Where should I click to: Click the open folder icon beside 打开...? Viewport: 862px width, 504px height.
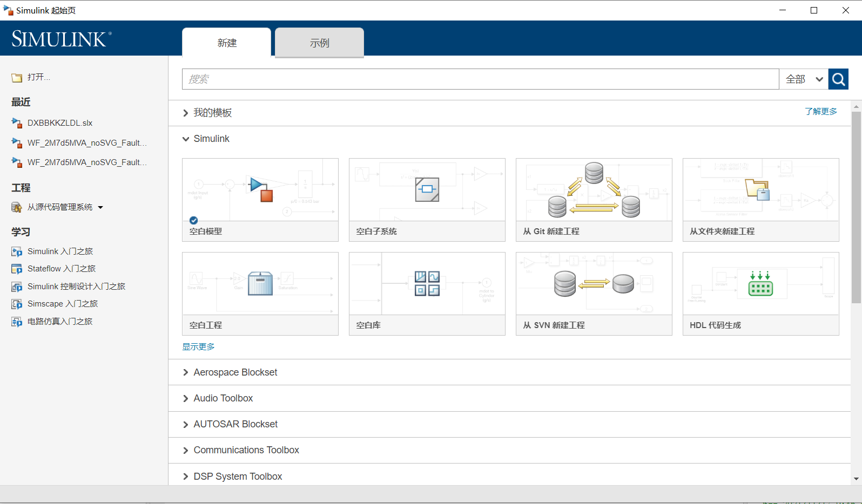(x=17, y=78)
